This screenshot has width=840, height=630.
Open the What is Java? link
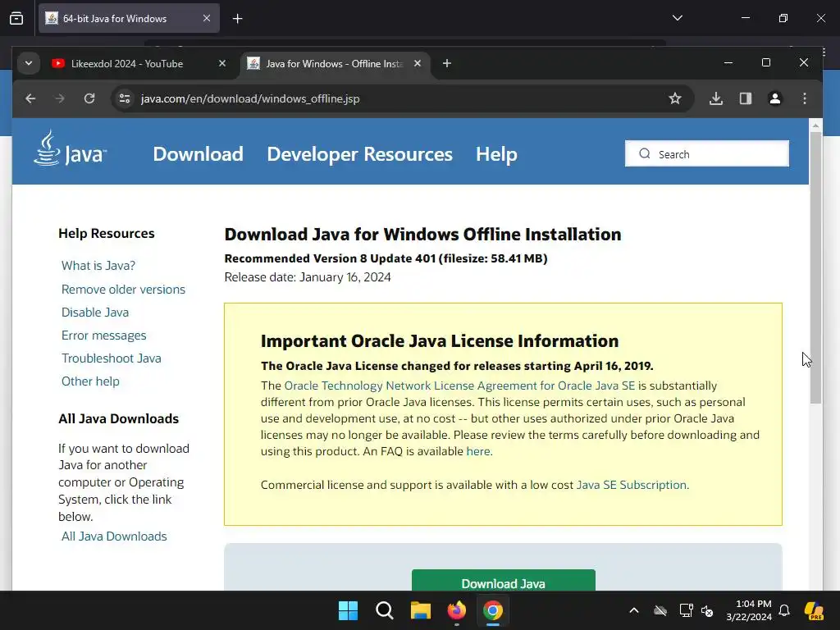pos(98,266)
